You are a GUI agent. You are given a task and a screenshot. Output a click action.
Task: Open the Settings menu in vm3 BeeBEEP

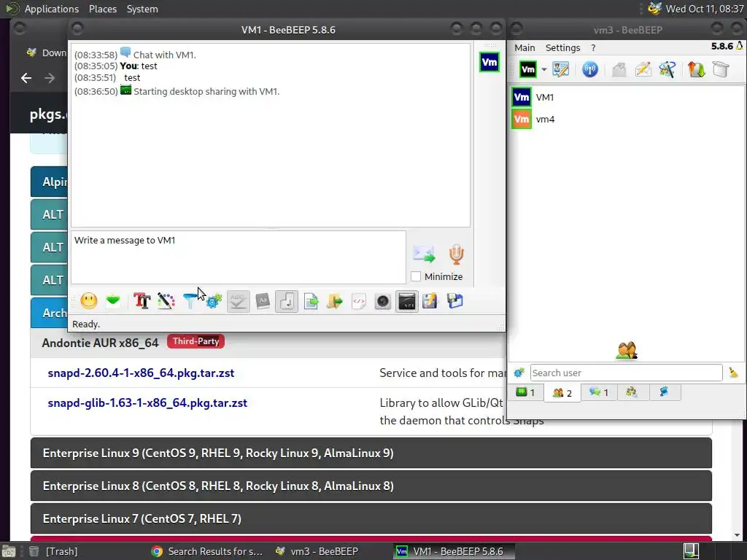click(x=562, y=47)
